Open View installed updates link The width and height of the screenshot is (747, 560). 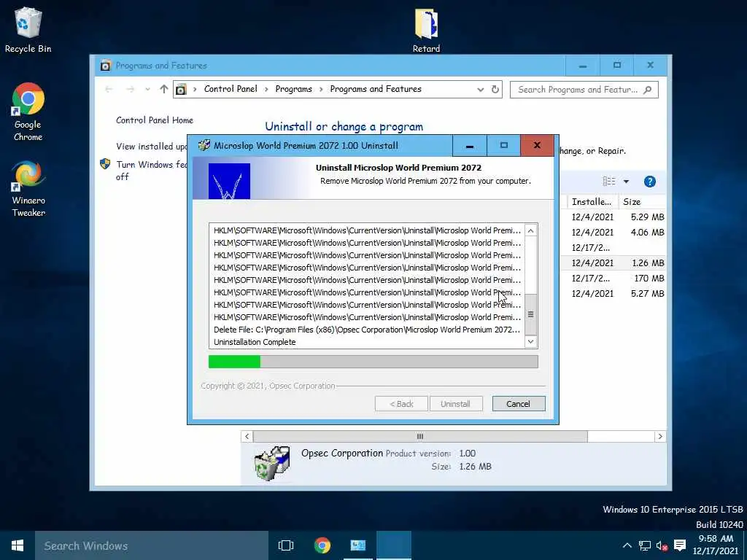(152, 146)
